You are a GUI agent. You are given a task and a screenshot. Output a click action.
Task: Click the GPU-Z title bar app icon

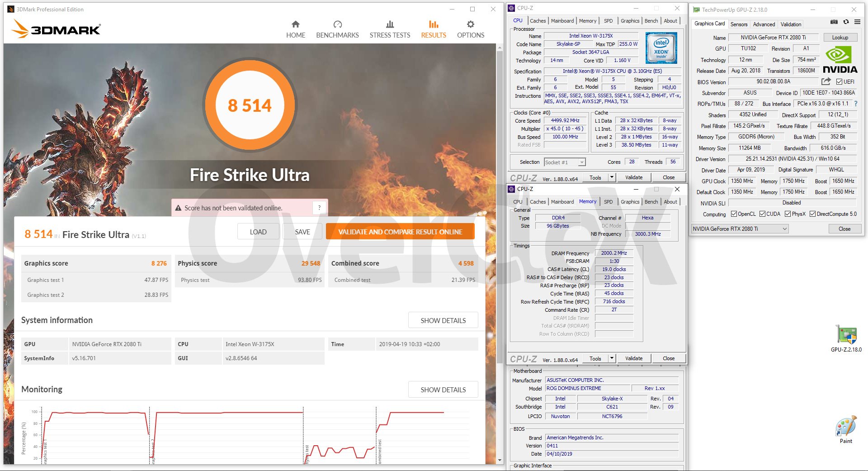click(696, 10)
